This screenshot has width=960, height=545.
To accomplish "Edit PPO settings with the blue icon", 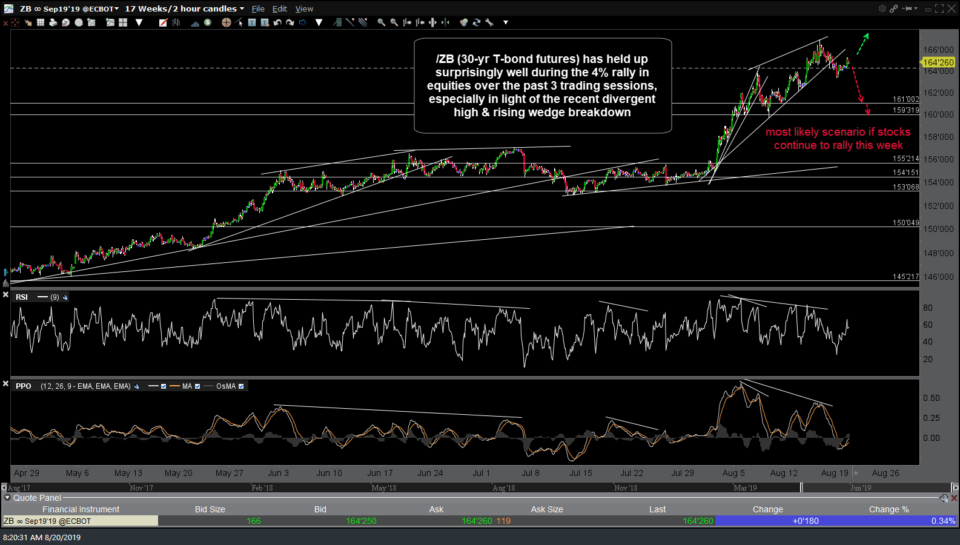I will 137,386.
